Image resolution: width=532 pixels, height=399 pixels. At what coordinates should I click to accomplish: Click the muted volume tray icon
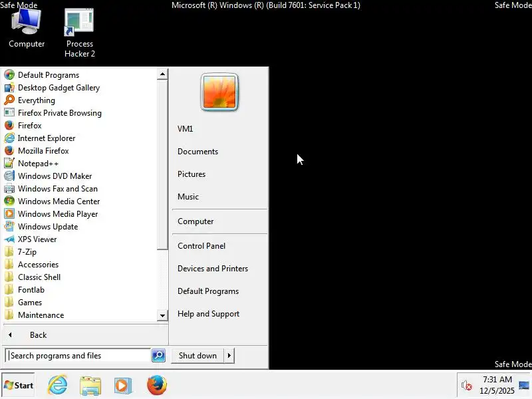[467, 386]
